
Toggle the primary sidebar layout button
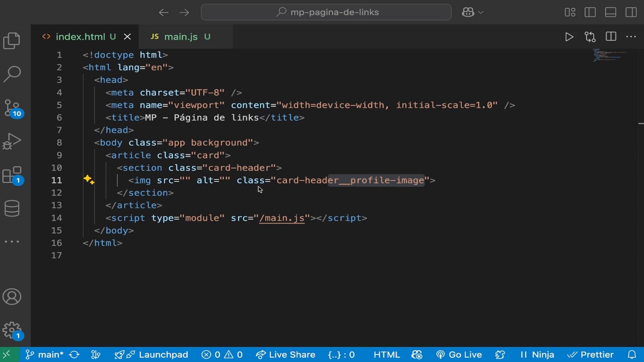pyautogui.click(x=590, y=12)
